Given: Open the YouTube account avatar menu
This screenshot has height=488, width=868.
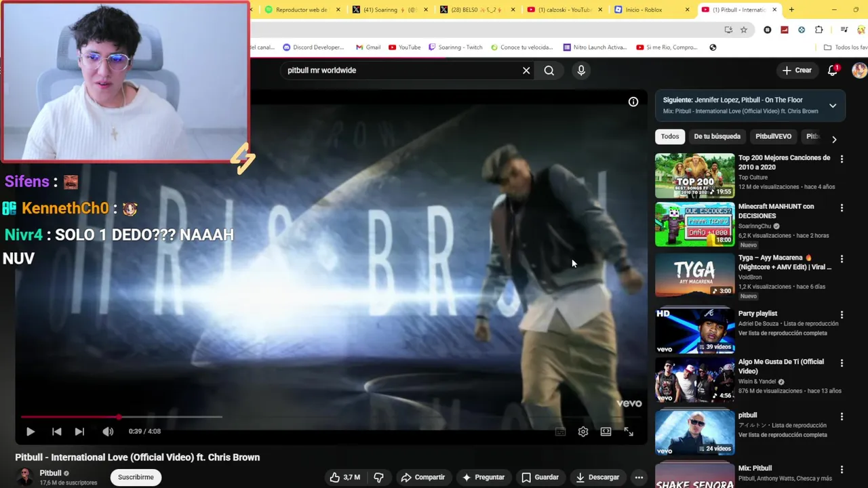Looking at the screenshot, I should tap(859, 70).
